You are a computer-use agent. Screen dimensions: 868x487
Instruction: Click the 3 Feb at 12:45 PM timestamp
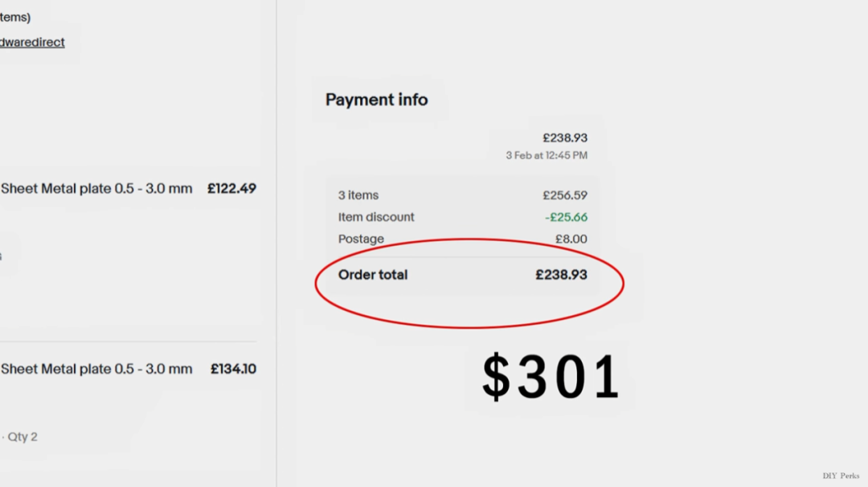tap(547, 156)
